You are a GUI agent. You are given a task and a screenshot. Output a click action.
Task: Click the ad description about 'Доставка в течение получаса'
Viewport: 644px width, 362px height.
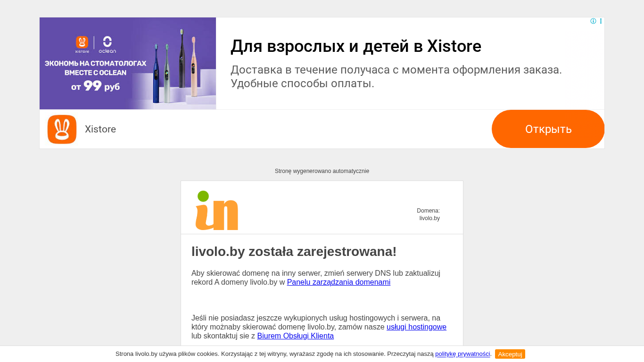[396, 77]
